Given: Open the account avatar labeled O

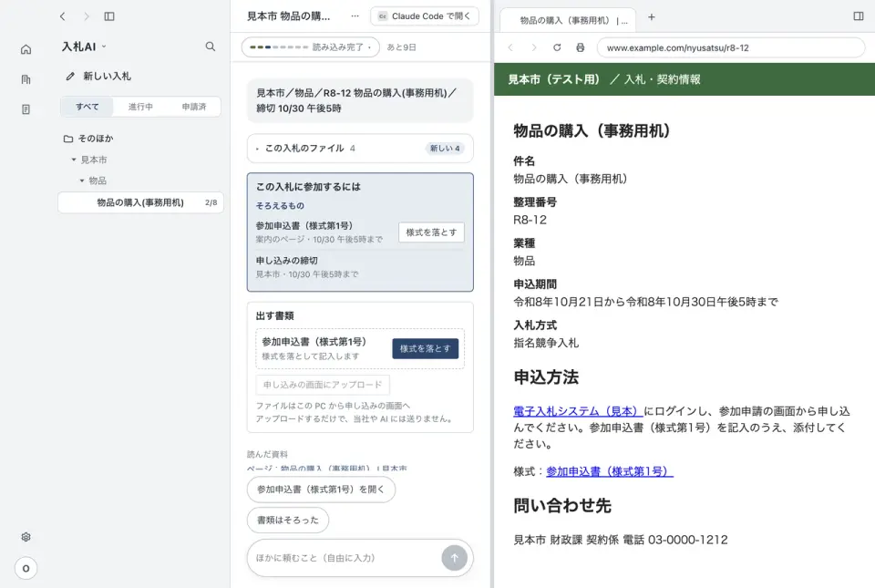Looking at the screenshot, I should [26, 569].
